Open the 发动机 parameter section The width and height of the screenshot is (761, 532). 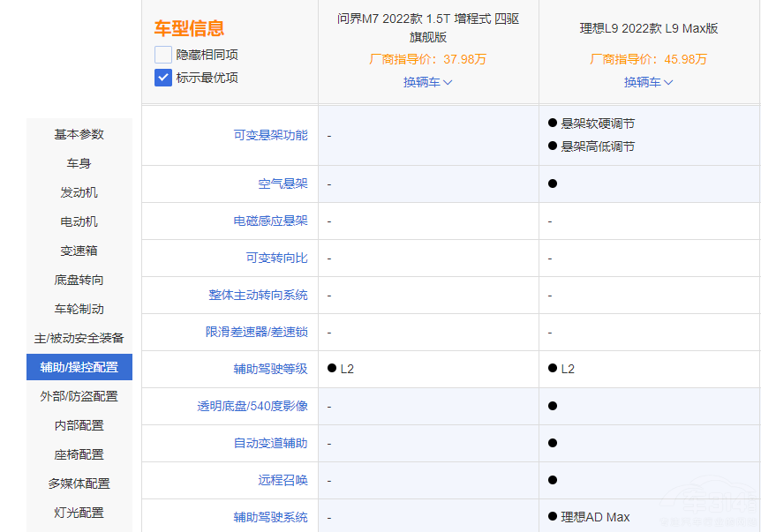(79, 192)
